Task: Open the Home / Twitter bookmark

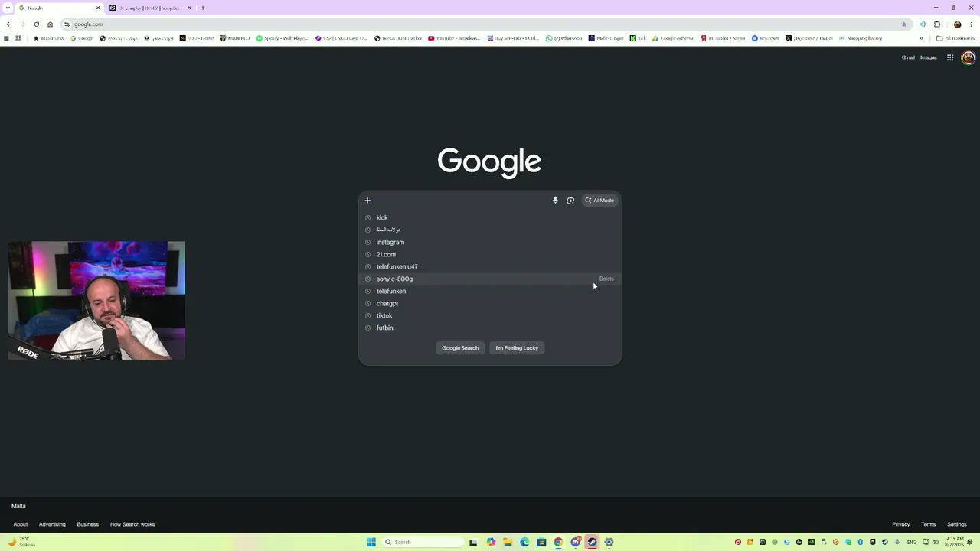Action: click(x=810, y=38)
